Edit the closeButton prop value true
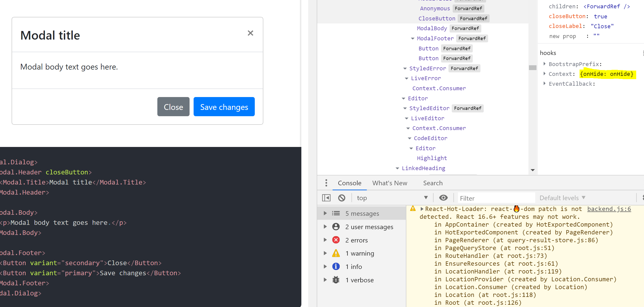Screen dimensions: 644x307 600,16
